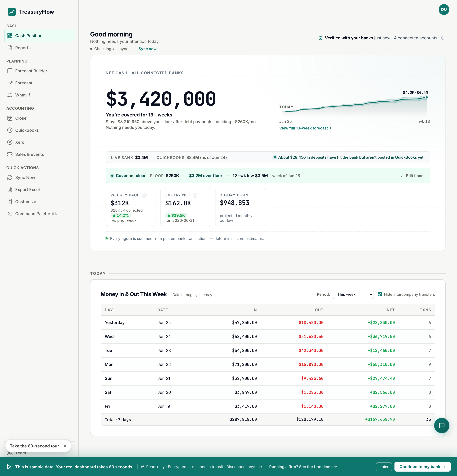Click the Forecast Builder table icon
This screenshot has height=476, width=457.
[10, 71]
